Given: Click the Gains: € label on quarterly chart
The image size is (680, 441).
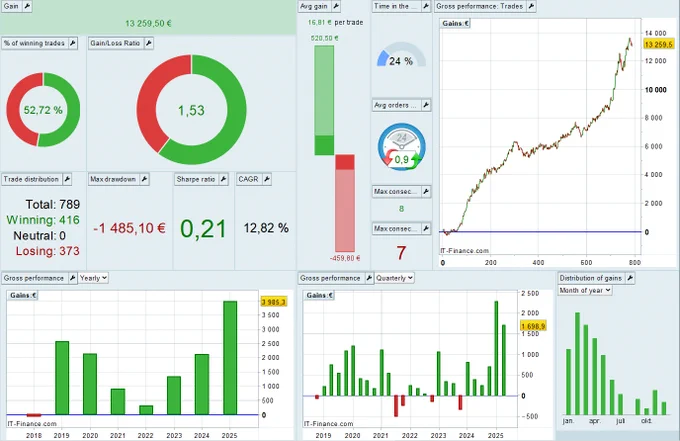Looking at the screenshot, I should [320, 295].
